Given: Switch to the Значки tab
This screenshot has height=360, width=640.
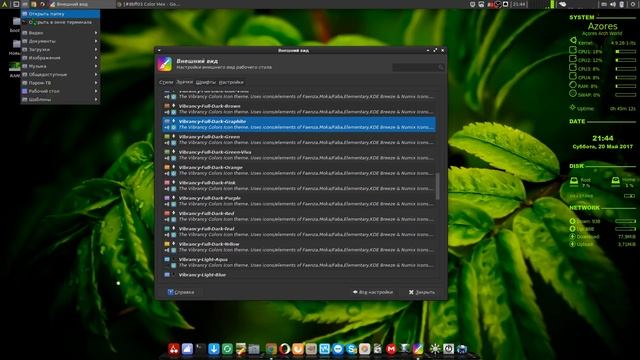Looking at the screenshot, I should [x=184, y=82].
